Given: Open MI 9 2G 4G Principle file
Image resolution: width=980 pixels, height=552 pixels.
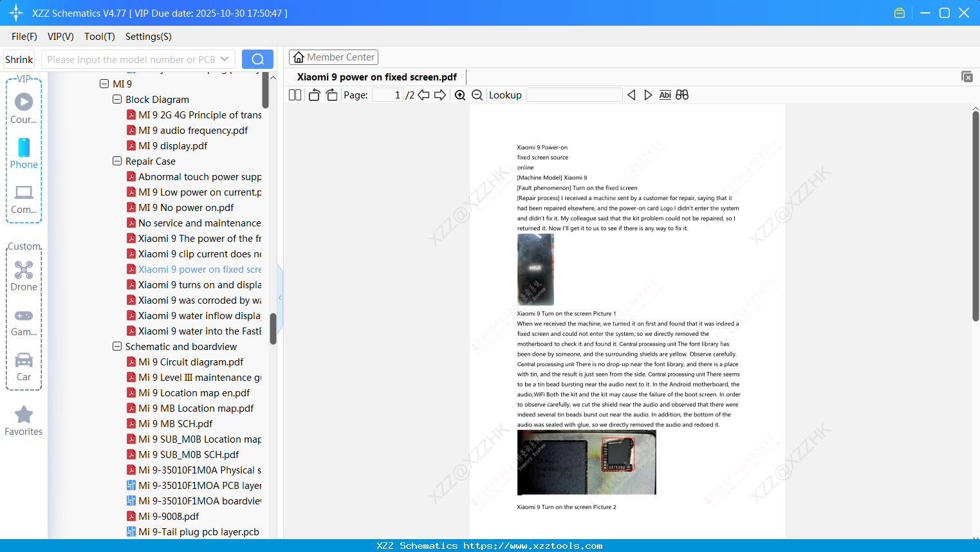Looking at the screenshot, I should [x=194, y=115].
